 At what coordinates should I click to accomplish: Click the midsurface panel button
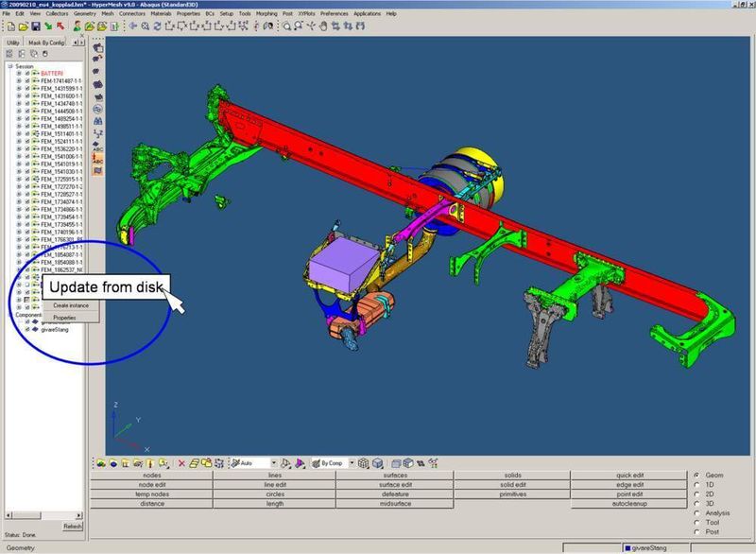click(394, 504)
